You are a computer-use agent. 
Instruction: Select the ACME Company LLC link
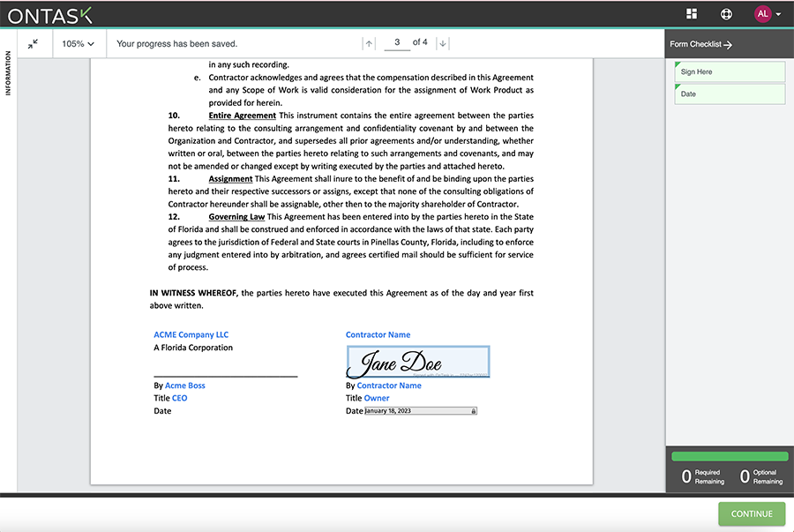pos(191,334)
